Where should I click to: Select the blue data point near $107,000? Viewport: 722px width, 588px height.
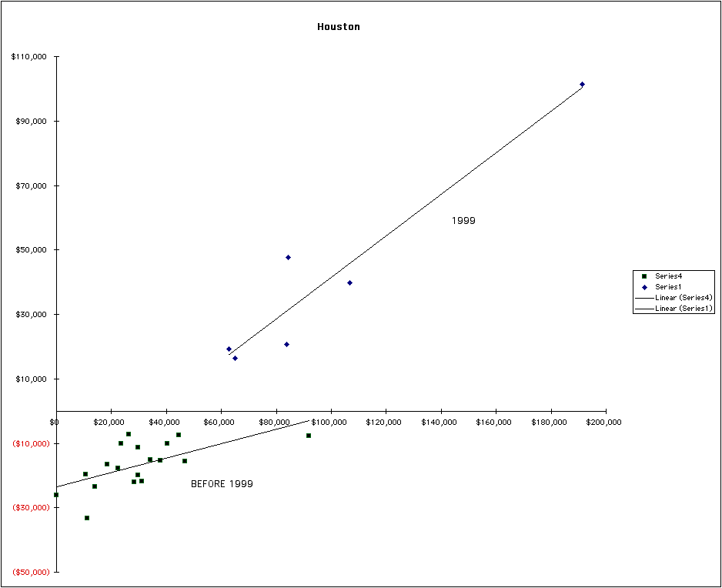click(x=350, y=282)
